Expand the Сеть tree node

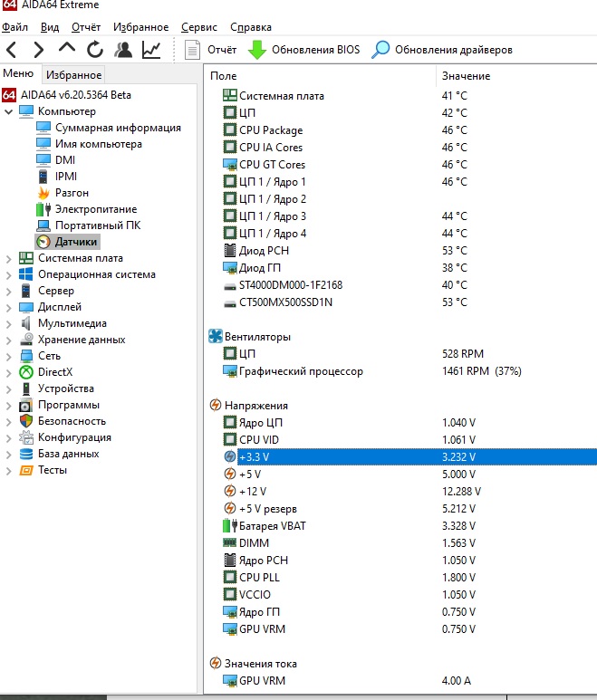(8, 356)
